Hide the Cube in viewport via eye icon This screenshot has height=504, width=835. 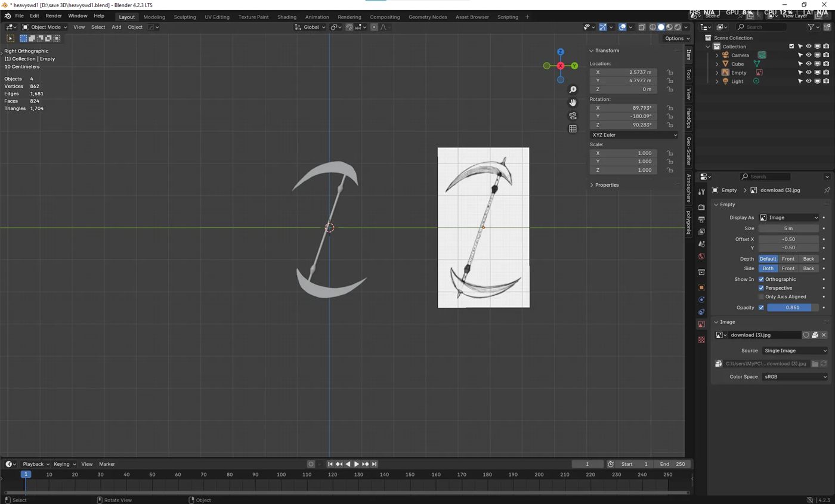(809, 64)
